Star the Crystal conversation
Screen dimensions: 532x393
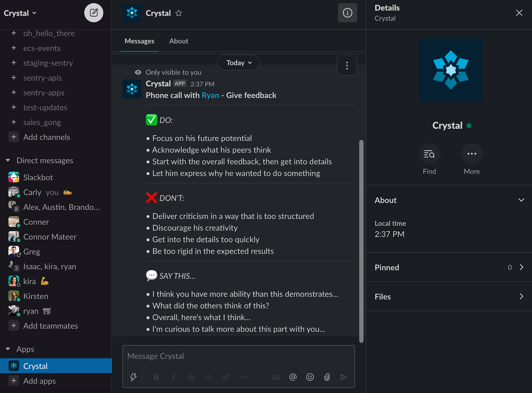[x=179, y=13]
